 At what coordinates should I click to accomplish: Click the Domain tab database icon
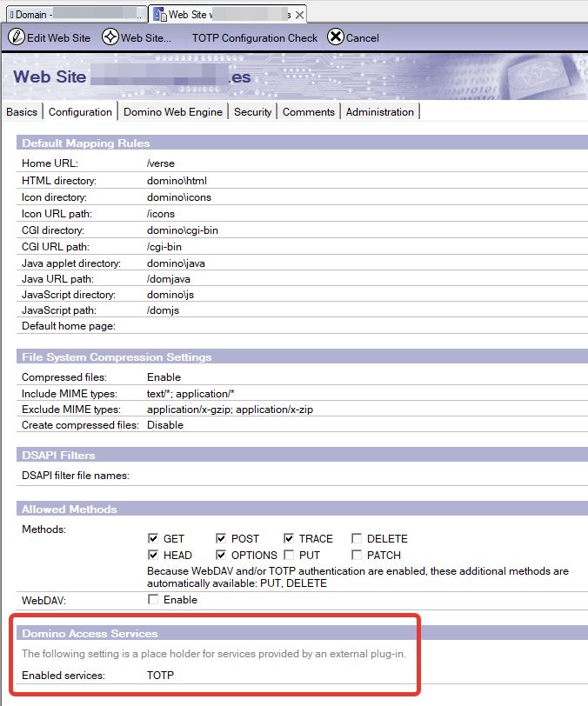click(8, 15)
